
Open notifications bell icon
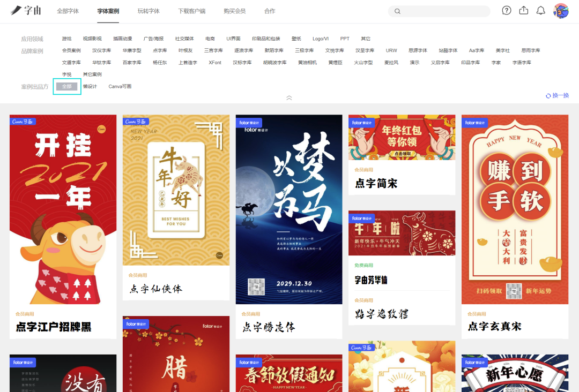click(x=541, y=11)
